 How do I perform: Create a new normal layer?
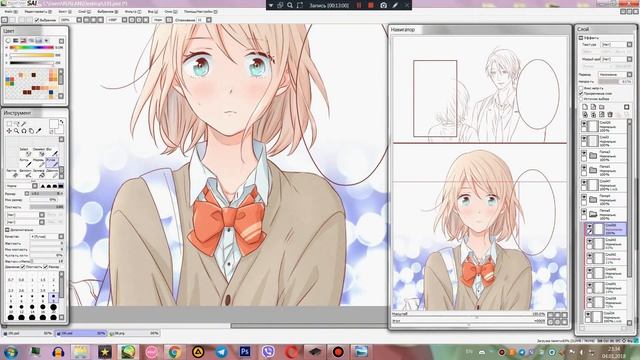point(585,107)
